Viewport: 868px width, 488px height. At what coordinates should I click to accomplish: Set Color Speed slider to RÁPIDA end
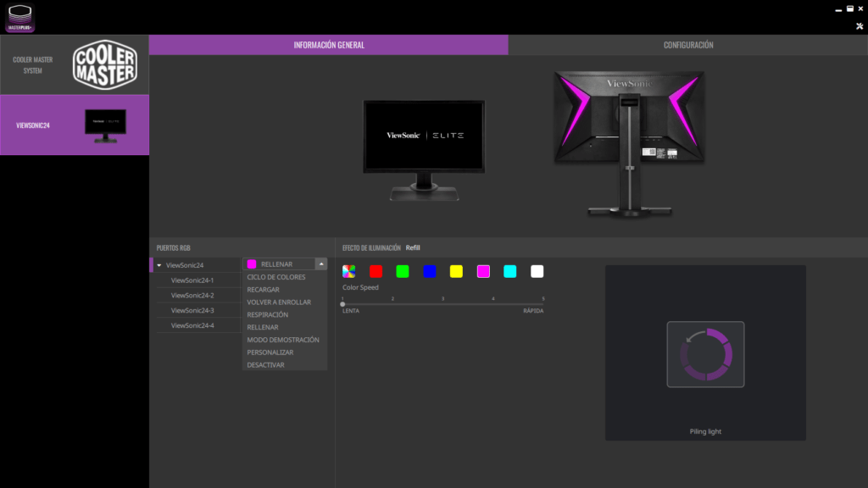point(543,304)
